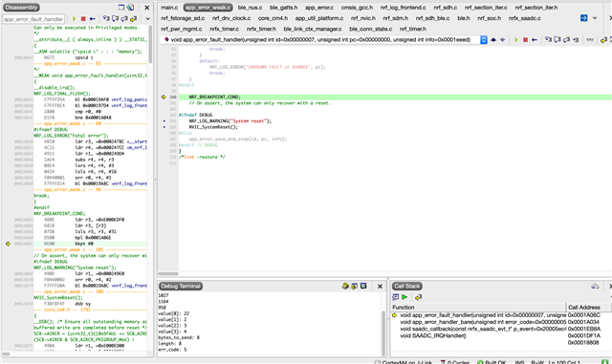Switch to main.c tab

[x=169, y=8]
